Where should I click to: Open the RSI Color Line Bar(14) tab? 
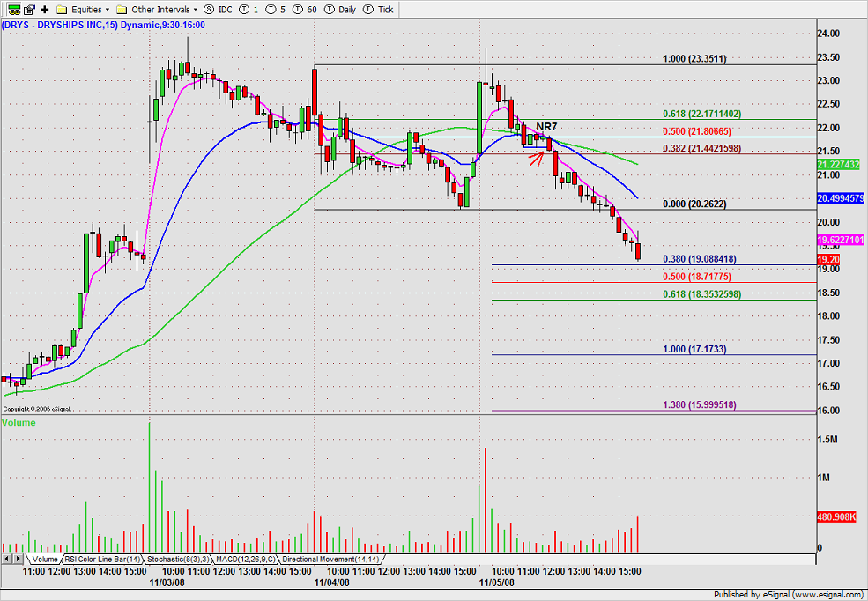(x=103, y=560)
